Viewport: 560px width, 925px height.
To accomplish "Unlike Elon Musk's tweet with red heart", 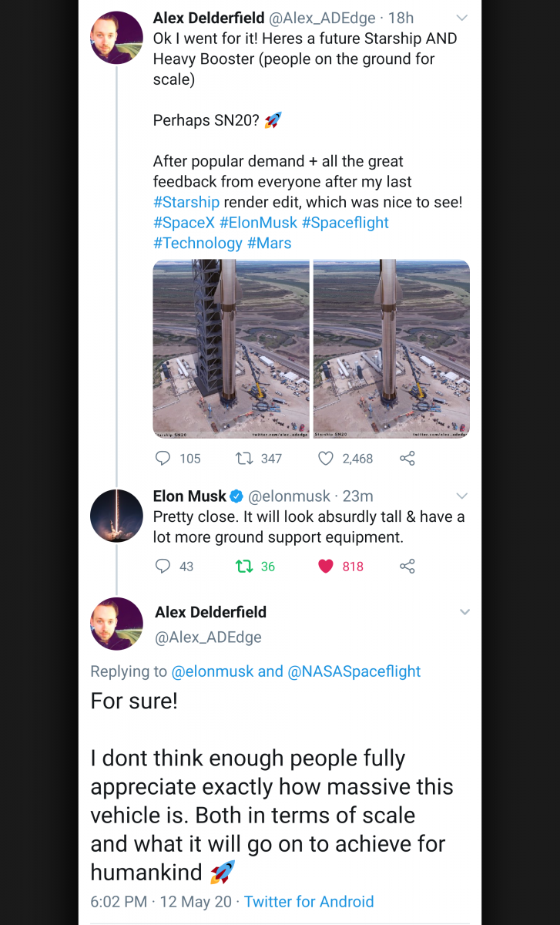I will [326, 567].
